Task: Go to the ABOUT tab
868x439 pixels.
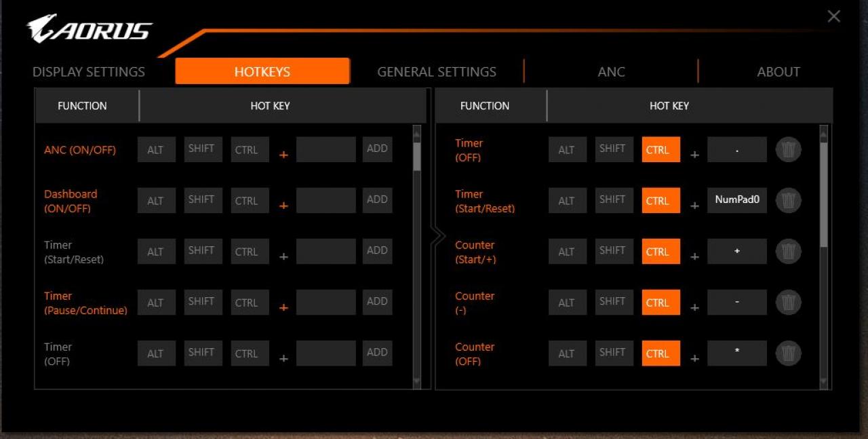Action: pos(778,72)
